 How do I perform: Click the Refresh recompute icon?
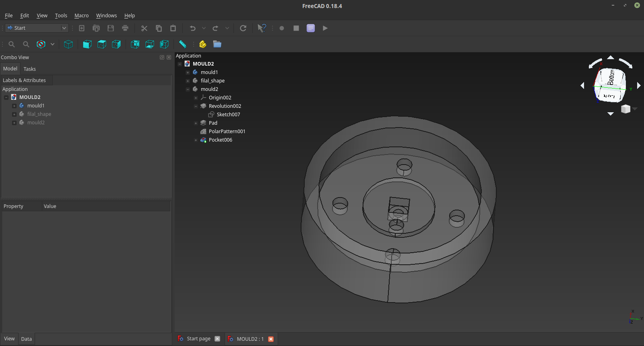[x=243, y=28]
